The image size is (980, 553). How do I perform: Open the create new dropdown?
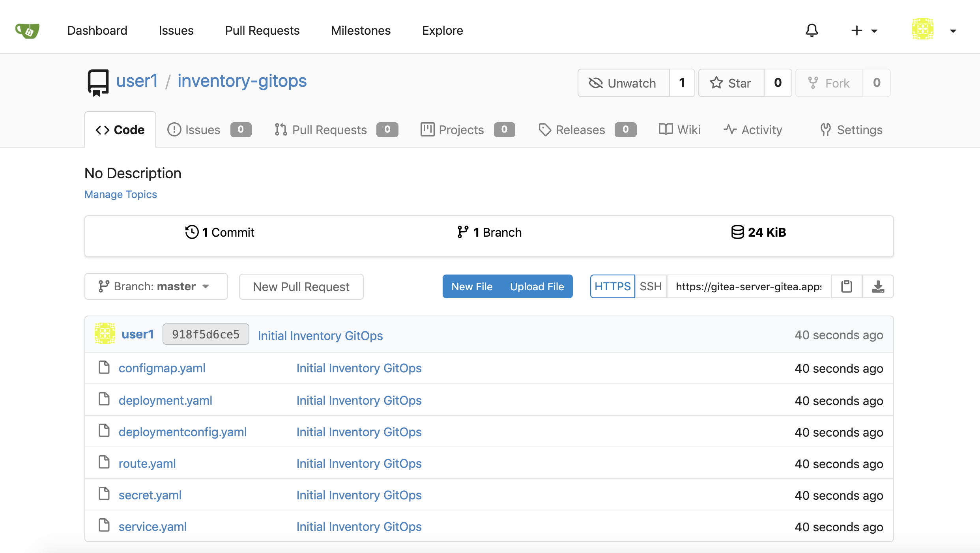click(864, 30)
